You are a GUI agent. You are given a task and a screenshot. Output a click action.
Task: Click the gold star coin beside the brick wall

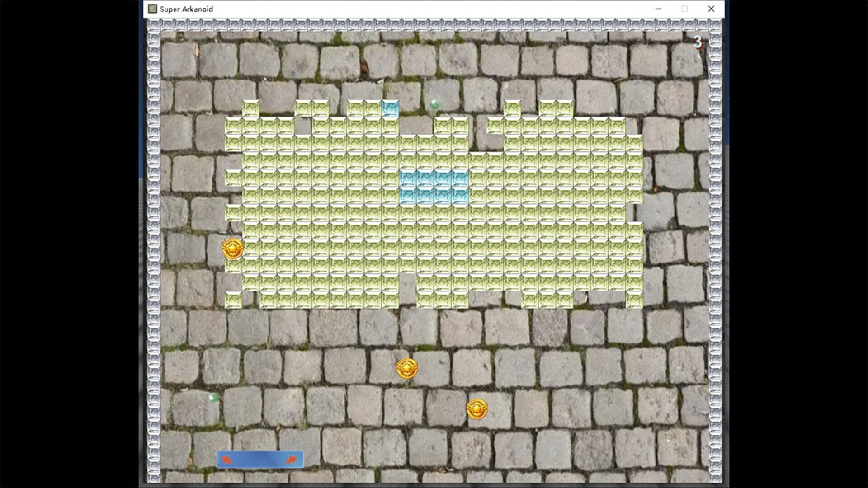point(233,249)
